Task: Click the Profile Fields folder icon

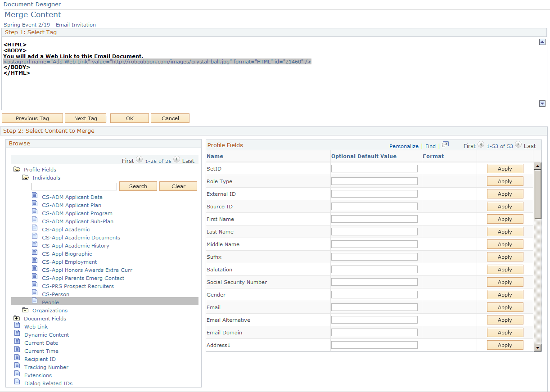Action: pos(17,169)
